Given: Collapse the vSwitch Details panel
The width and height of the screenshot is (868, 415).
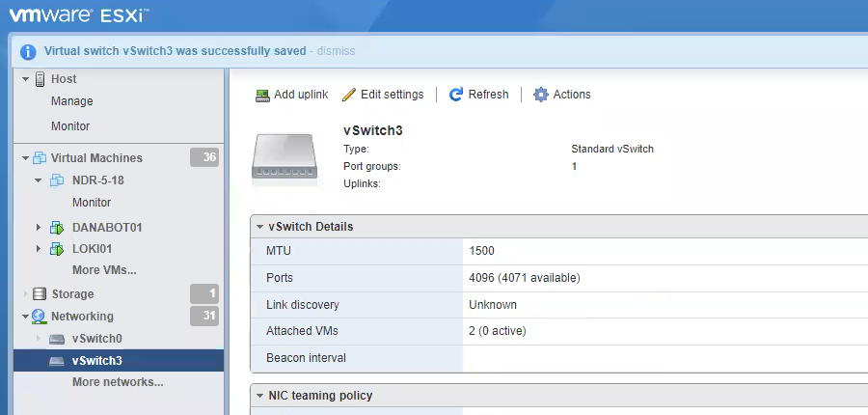Looking at the screenshot, I should tap(260, 227).
